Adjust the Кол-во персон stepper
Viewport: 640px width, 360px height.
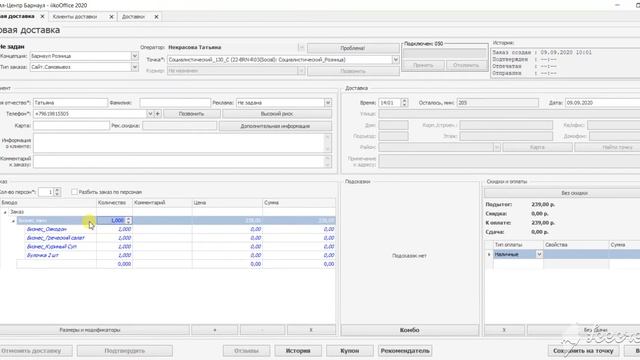57,192
